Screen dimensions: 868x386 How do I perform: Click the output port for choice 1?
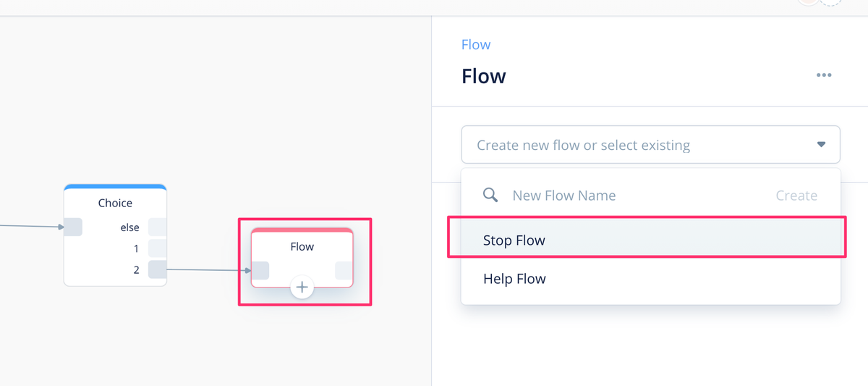158,248
